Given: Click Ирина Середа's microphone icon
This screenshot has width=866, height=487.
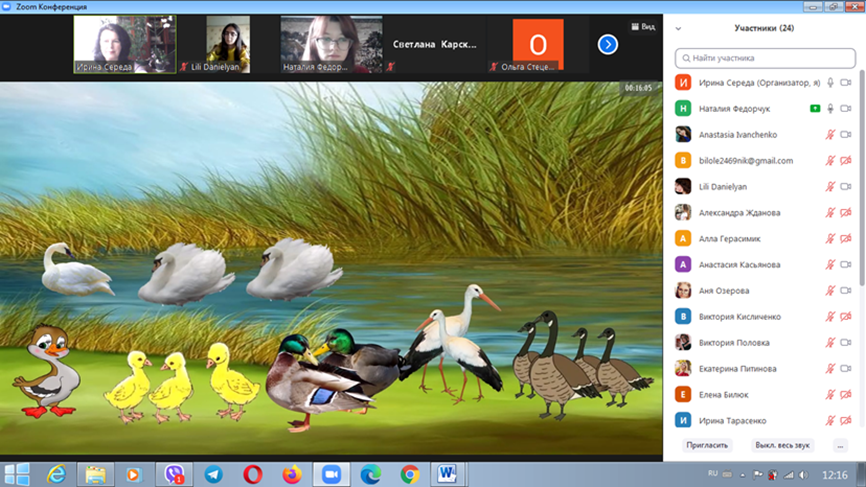Looking at the screenshot, I should (830, 83).
